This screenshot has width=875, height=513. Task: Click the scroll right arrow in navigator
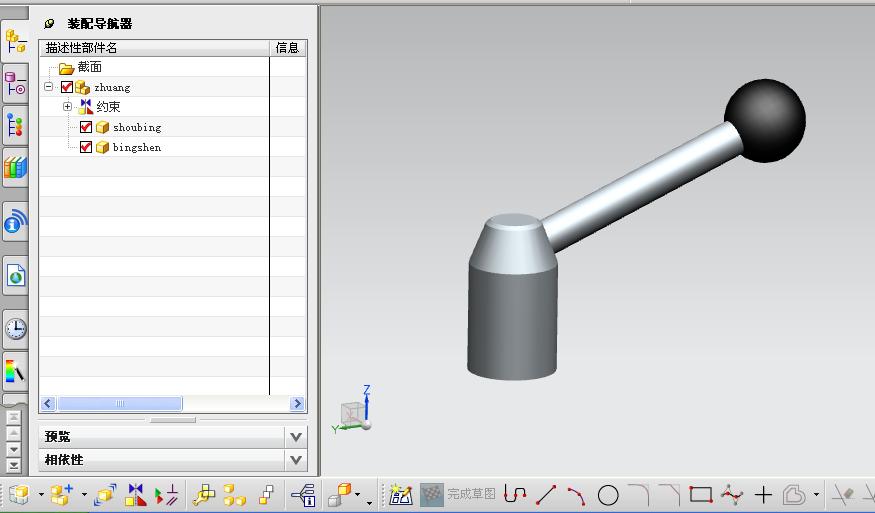coord(297,404)
